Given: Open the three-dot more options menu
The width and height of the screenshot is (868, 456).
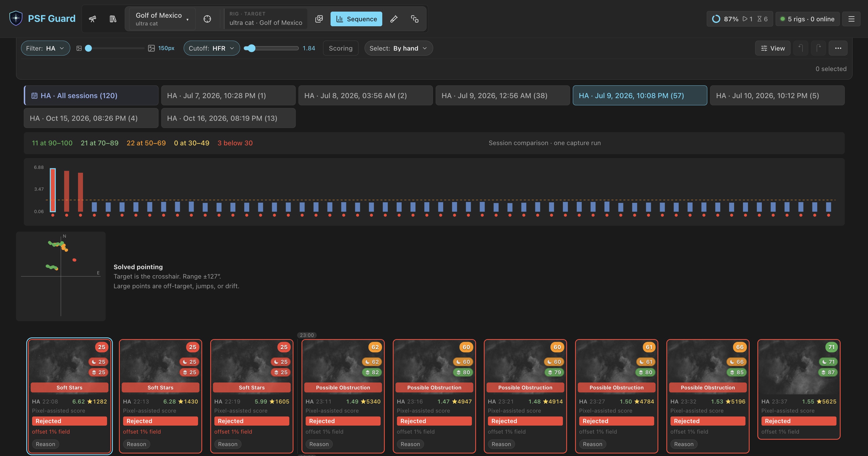Looking at the screenshot, I should coord(838,48).
